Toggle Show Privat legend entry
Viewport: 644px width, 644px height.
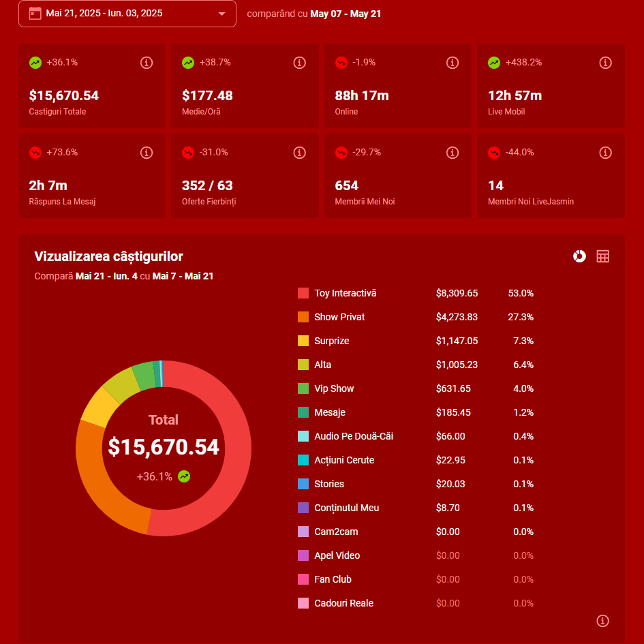coord(339,317)
